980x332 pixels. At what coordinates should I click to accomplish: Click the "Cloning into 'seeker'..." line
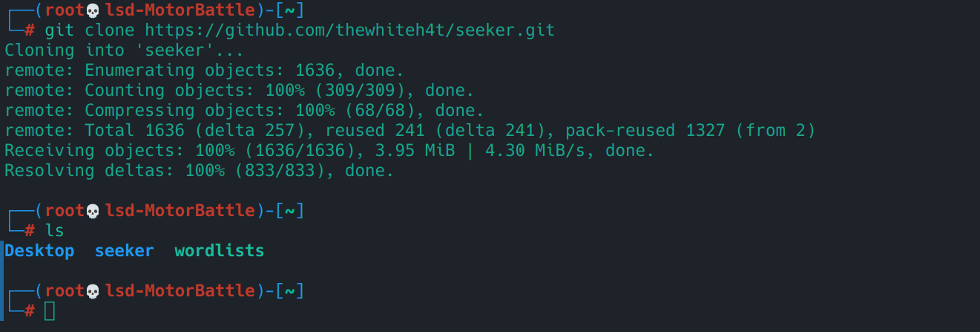(124, 51)
